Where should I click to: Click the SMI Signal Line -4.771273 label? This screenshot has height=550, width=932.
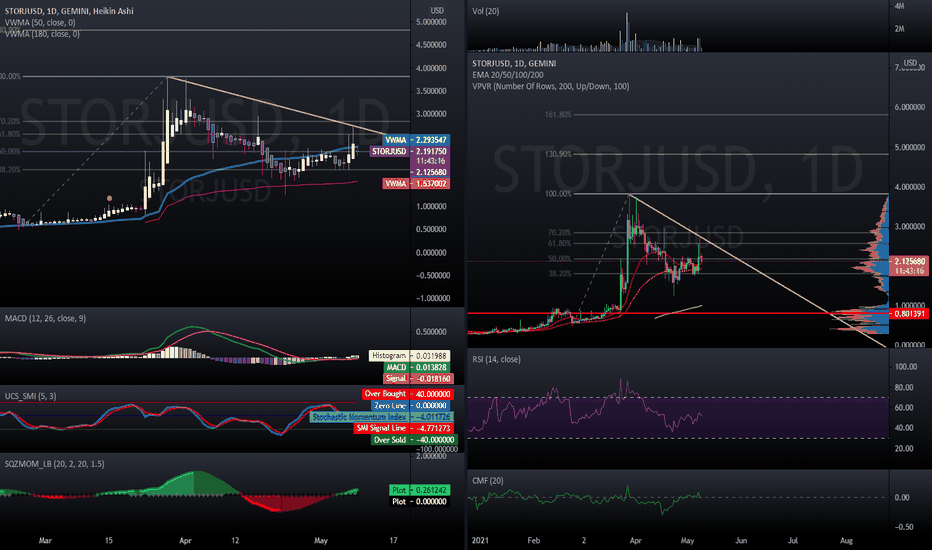[x=403, y=428]
